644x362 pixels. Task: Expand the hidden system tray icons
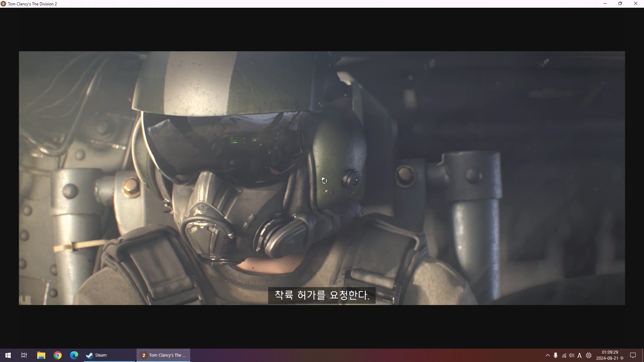(547, 355)
